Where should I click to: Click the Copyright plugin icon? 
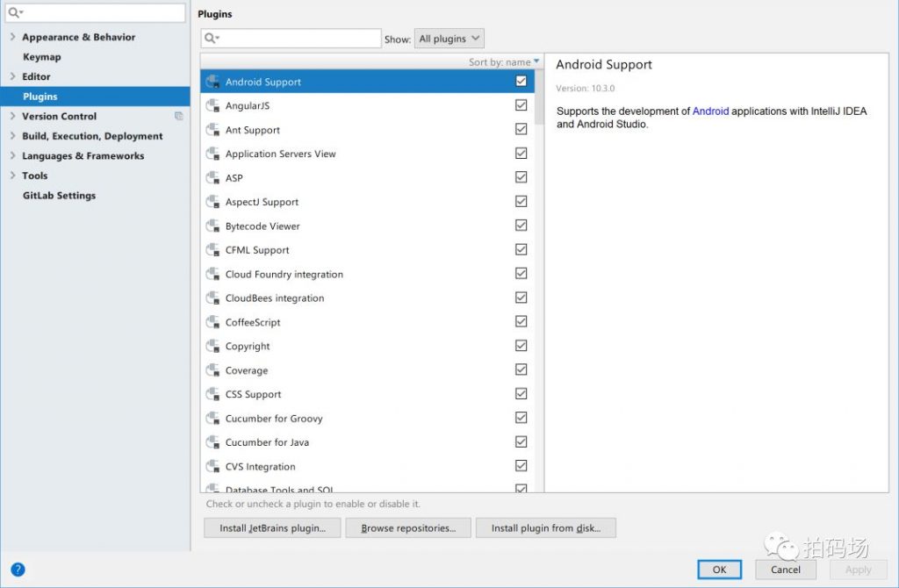click(x=212, y=346)
